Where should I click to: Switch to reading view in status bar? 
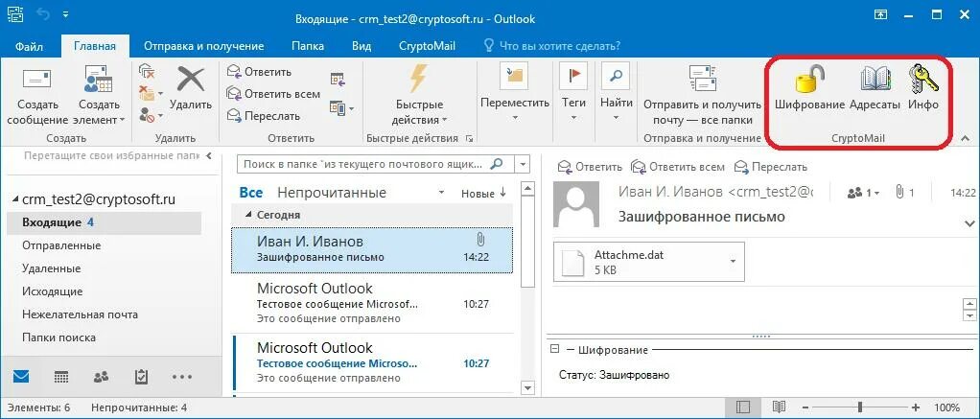pyautogui.click(x=778, y=407)
